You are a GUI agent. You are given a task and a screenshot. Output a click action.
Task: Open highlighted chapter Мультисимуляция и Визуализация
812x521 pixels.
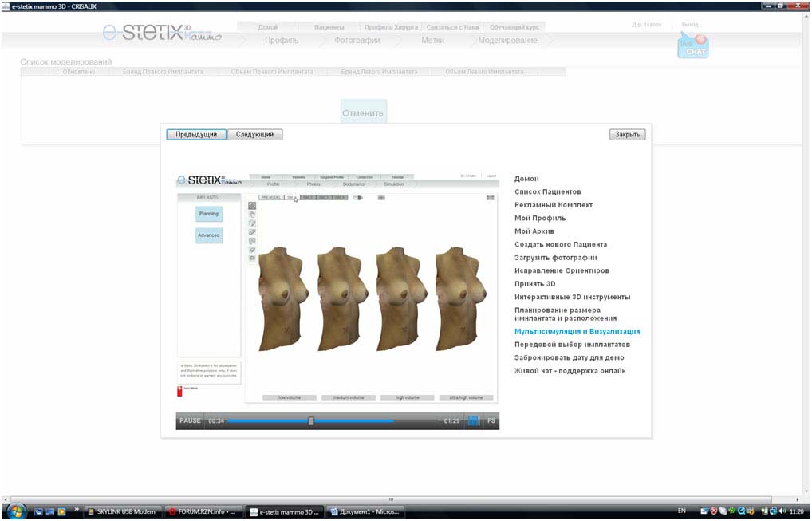[x=577, y=331]
